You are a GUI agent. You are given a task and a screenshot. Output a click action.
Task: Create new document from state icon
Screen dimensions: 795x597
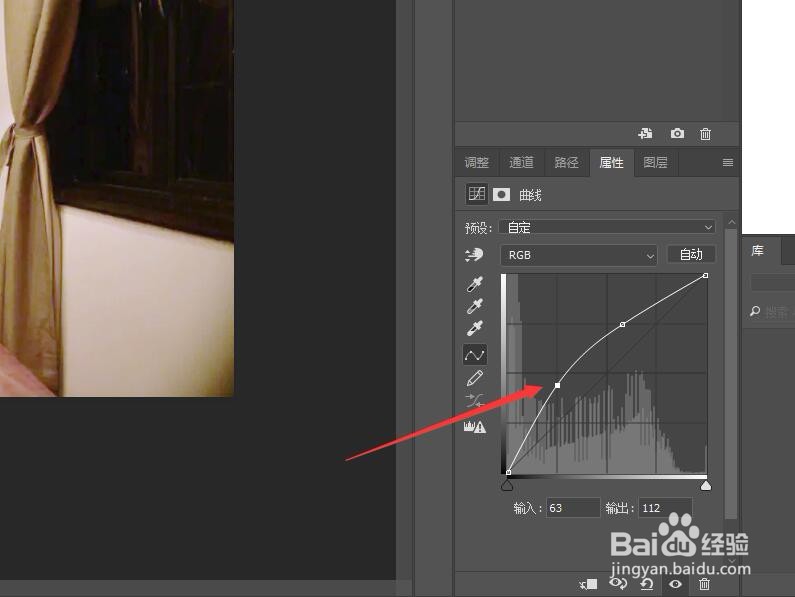pos(645,133)
